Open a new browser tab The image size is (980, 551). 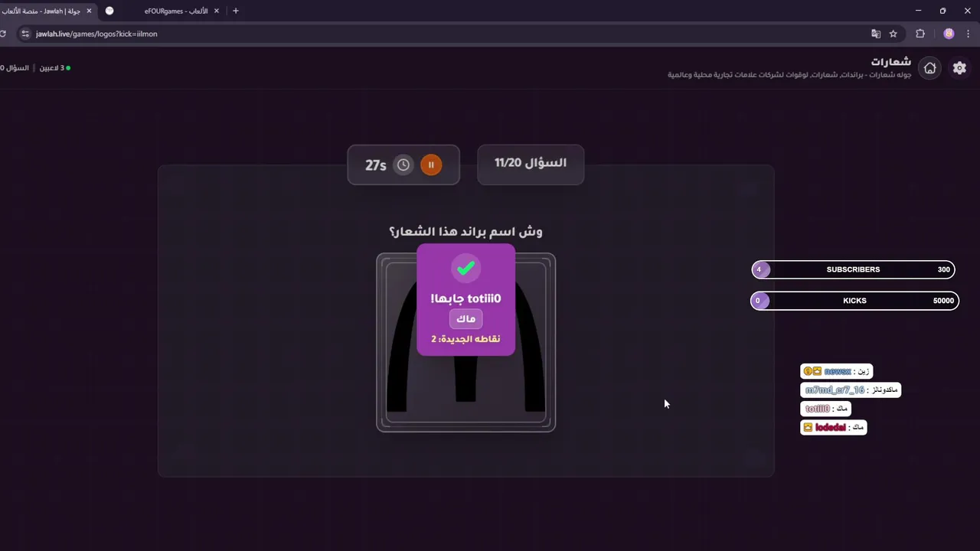[235, 11]
